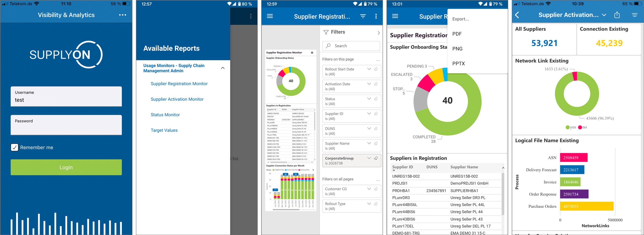Select the pink ASN bar 2508459
Screen dimensions: 644x235
[x=574, y=158]
